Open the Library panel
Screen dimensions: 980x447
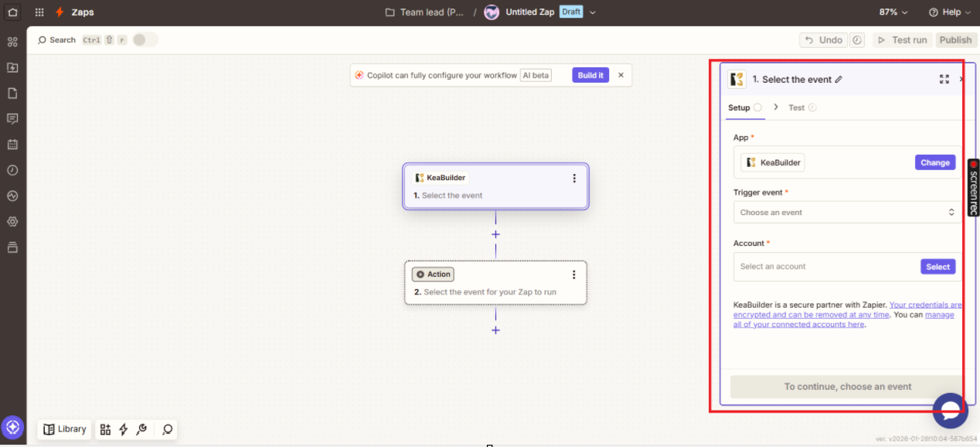(x=65, y=429)
